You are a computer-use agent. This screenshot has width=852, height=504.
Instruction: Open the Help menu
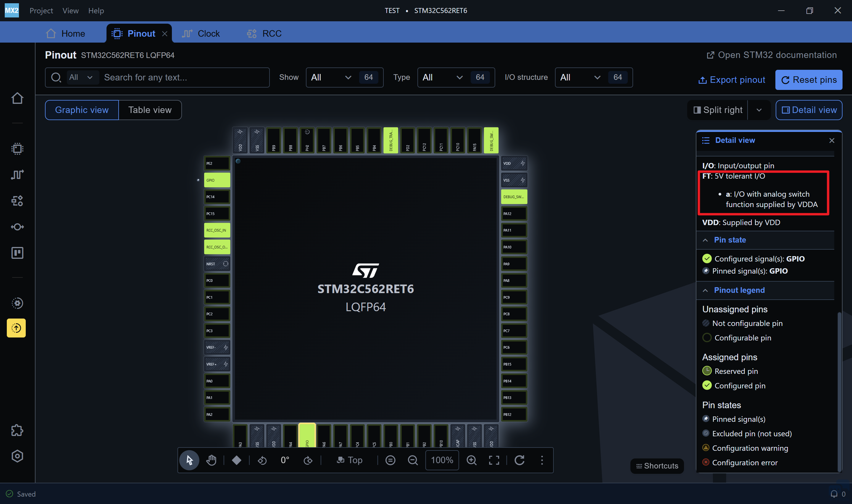(96, 11)
